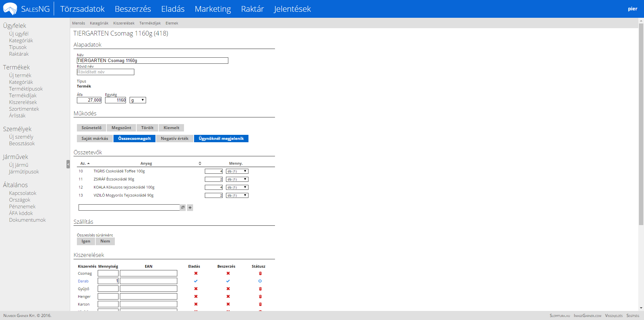Open the Marketing menu
Screen dimensions: 644x320
click(x=213, y=9)
